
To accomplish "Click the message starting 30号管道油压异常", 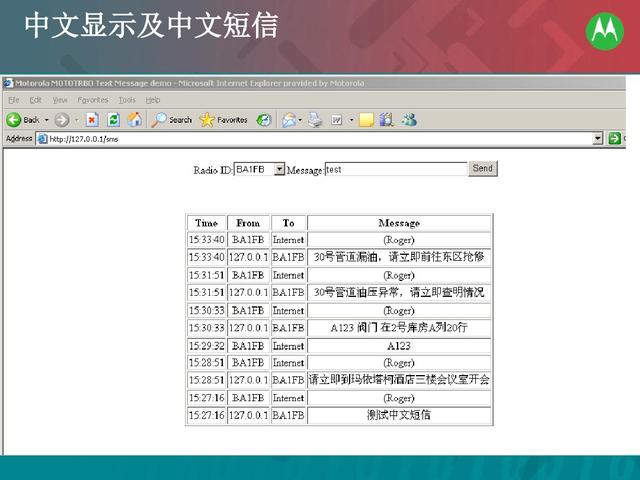I will (399, 292).
